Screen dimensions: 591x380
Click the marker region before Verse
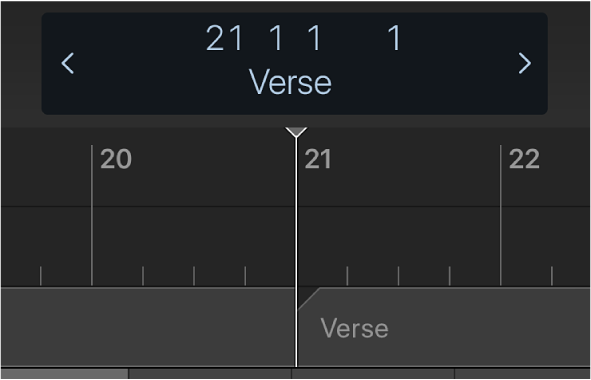(x=148, y=326)
